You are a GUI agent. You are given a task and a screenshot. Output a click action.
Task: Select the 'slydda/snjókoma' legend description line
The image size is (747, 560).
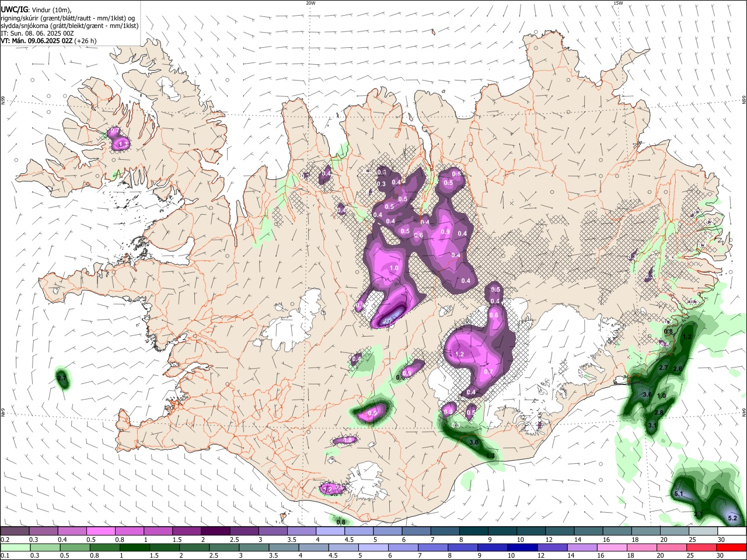click(x=69, y=26)
